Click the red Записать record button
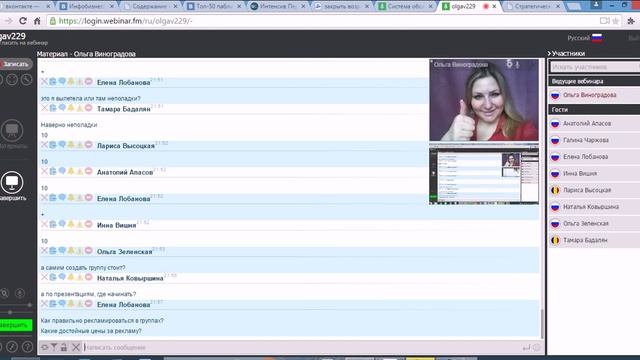The height and width of the screenshot is (360, 640). (16, 64)
